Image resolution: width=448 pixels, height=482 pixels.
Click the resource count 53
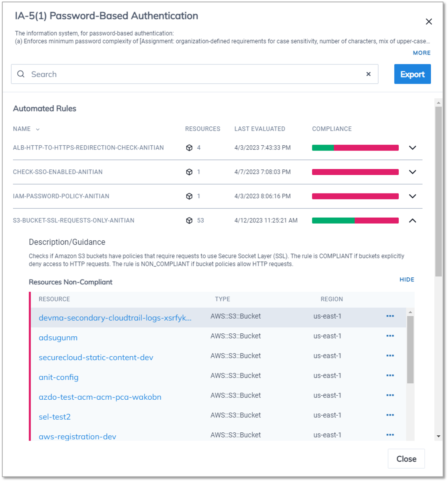point(201,221)
